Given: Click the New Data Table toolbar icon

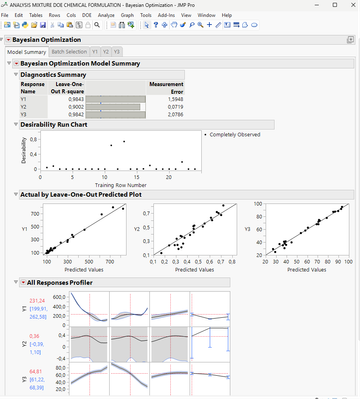Looking at the screenshot, I should click(7, 25).
